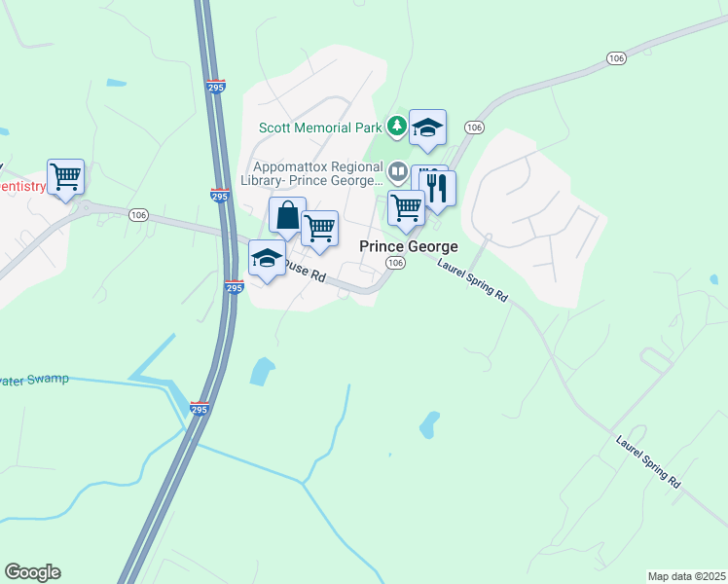Click the graduation cap marker near Interstate 295
The image size is (728, 584).
(268, 261)
